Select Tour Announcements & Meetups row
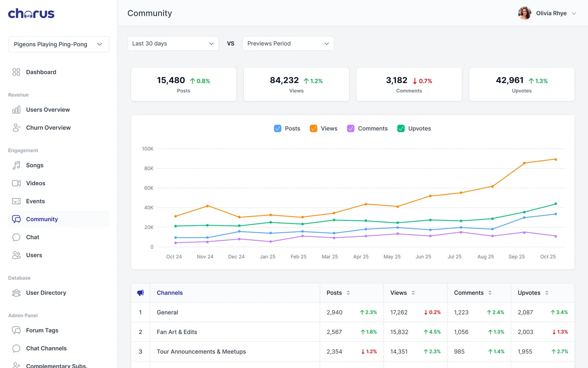This screenshot has width=588, height=368. (353, 352)
